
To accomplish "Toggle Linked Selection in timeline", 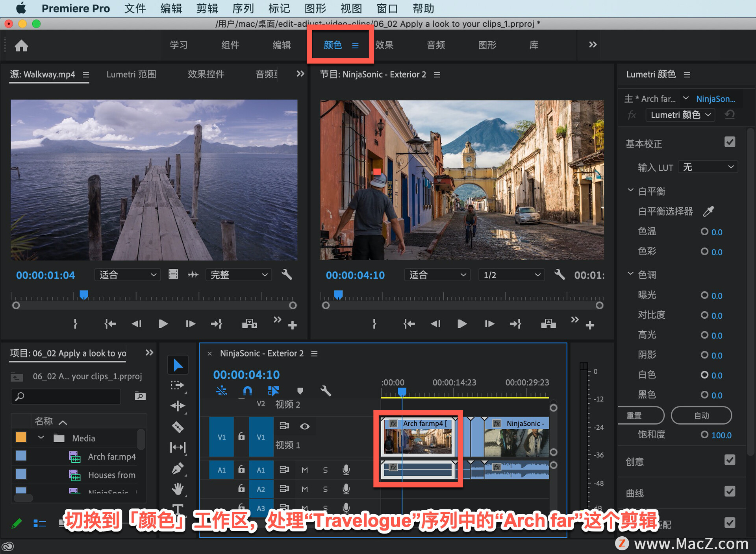I will [x=273, y=391].
